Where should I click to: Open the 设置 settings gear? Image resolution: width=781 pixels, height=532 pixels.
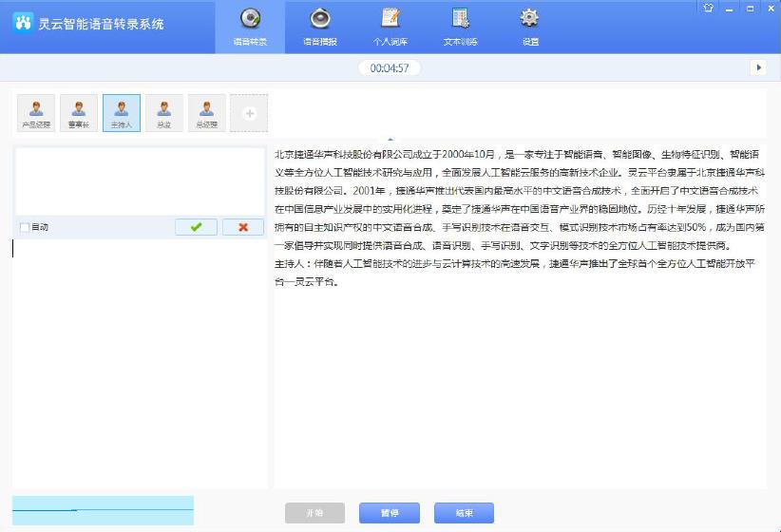coord(530,27)
